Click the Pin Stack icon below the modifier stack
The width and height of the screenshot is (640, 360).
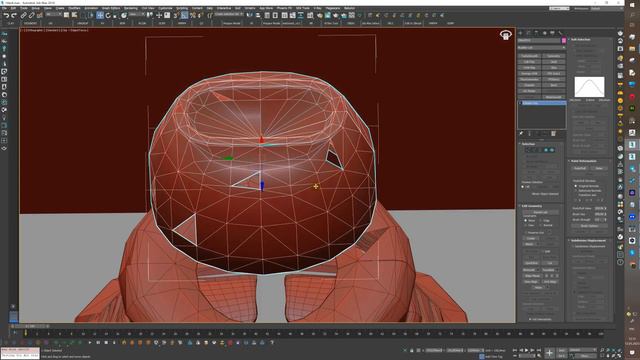point(521,133)
